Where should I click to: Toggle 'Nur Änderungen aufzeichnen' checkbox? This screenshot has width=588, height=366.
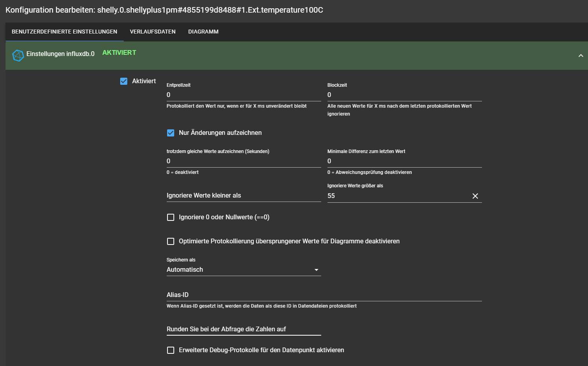[171, 133]
